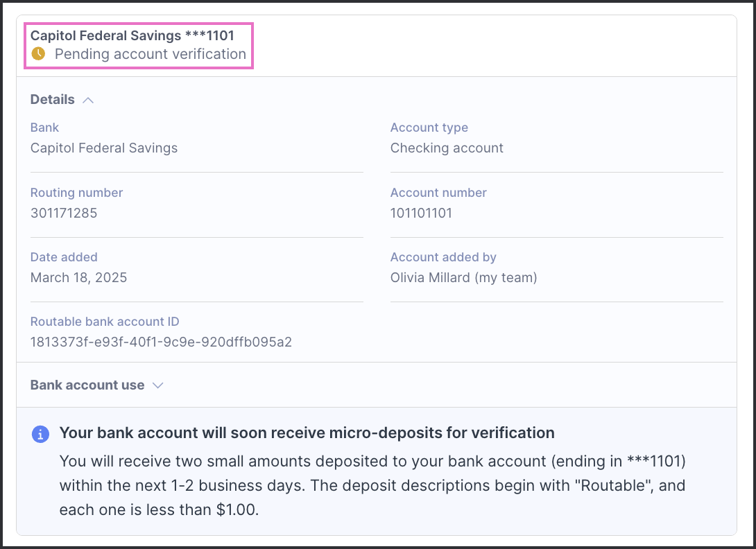Click the ID 1813373f-e93f-40f1-9c9e-920dffb095a2
Viewport: 756px width, 549px height.
(161, 342)
